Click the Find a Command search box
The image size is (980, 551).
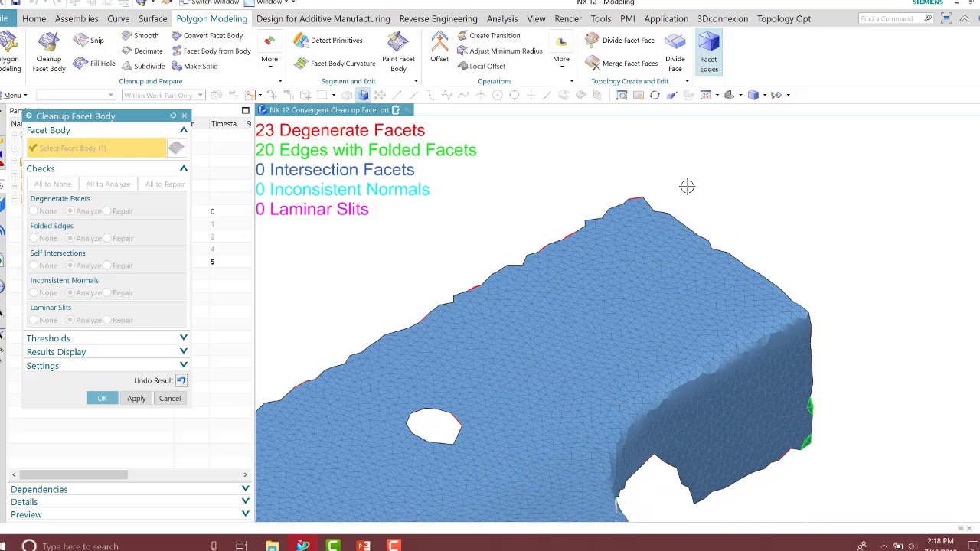point(894,18)
